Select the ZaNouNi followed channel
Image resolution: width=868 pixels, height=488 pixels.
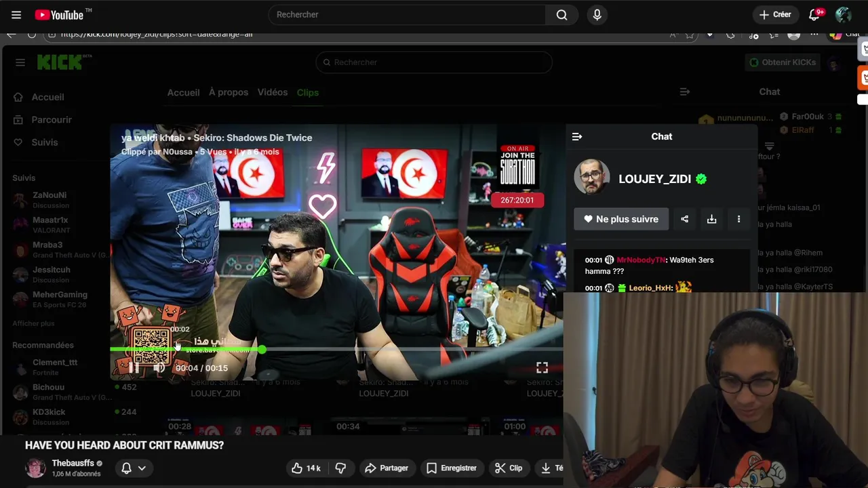(58, 200)
